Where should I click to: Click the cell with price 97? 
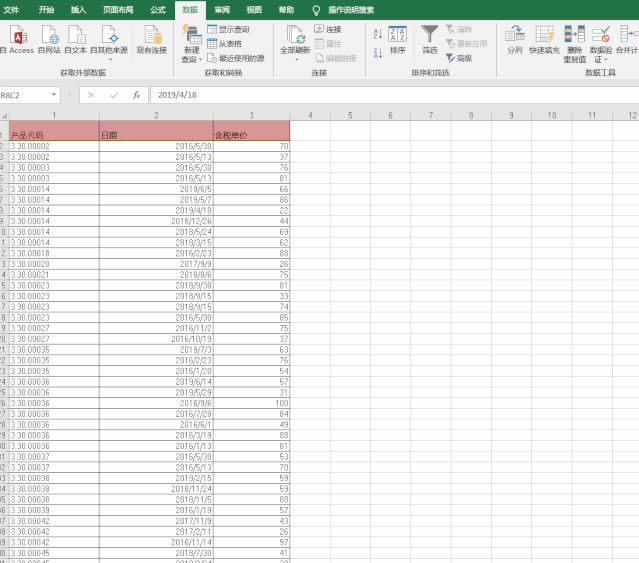pyautogui.click(x=251, y=542)
